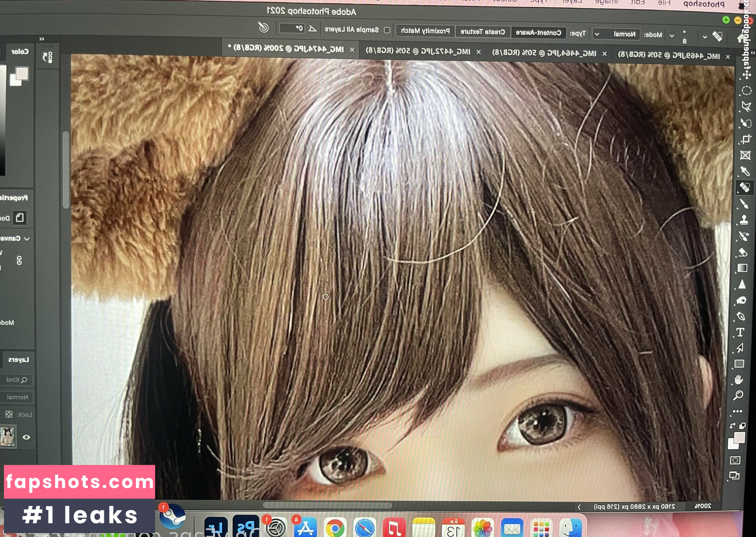The image size is (756, 537).
Task: Select the Eyedropper tool
Action: 745,171
